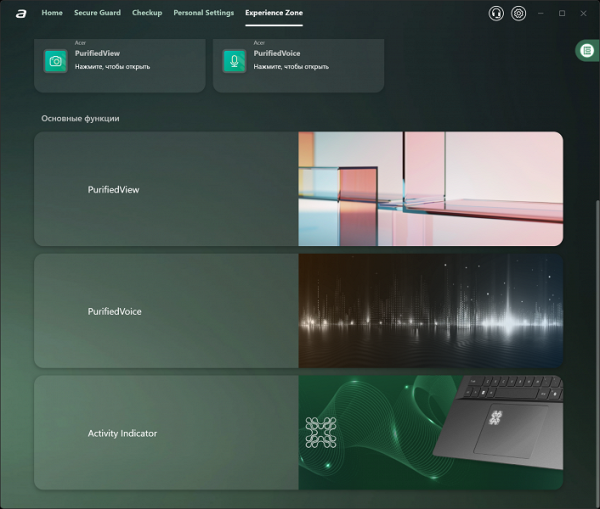600x509 pixels.
Task: Open the Acer PurifiedView card at the top
Action: (119, 64)
